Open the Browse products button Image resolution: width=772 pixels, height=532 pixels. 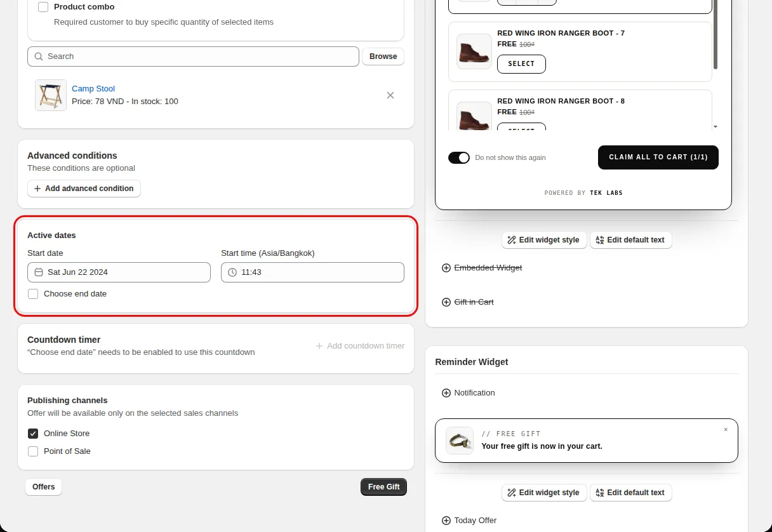[x=383, y=57]
